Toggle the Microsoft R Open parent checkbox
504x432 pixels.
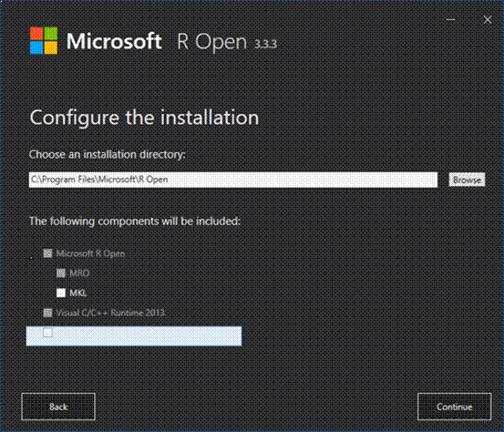pyautogui.click(x=47, y=253)
